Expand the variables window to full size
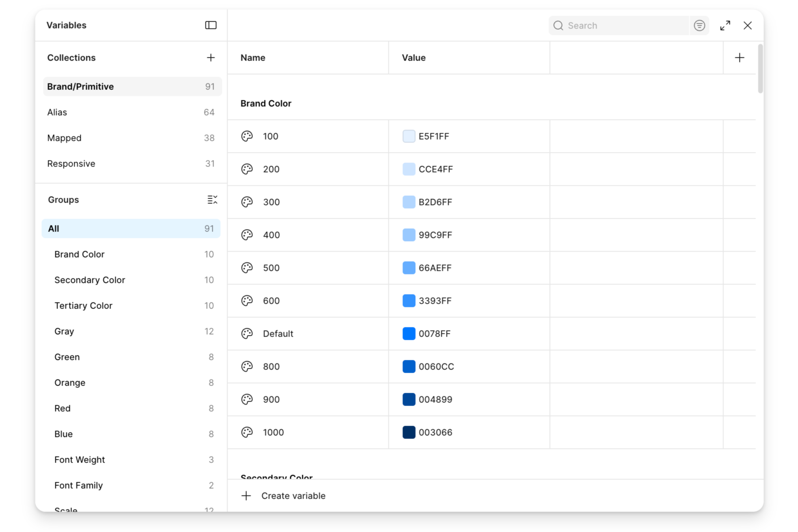The height and width of the screenshot is (532, 798). (725, 26)
